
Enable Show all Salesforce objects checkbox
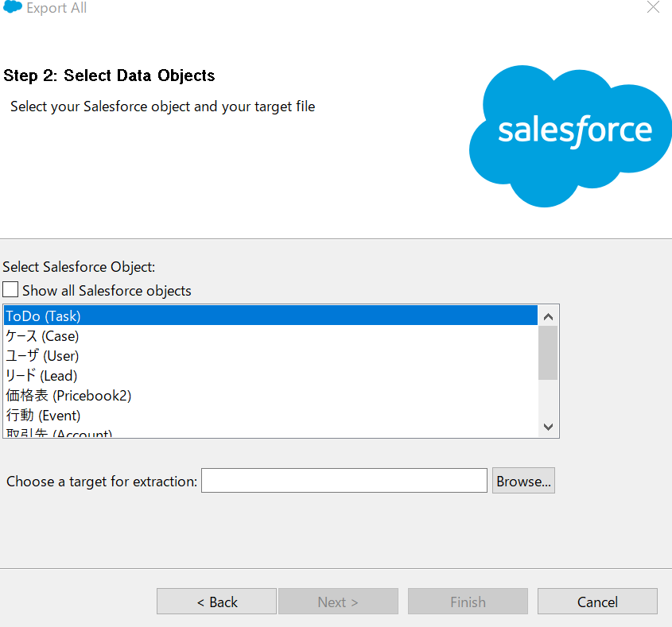(11, 290)
